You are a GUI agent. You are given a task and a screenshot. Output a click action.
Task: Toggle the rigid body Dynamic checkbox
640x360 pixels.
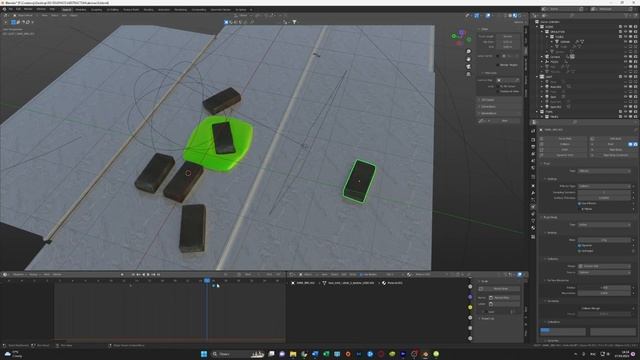[579, 246]
